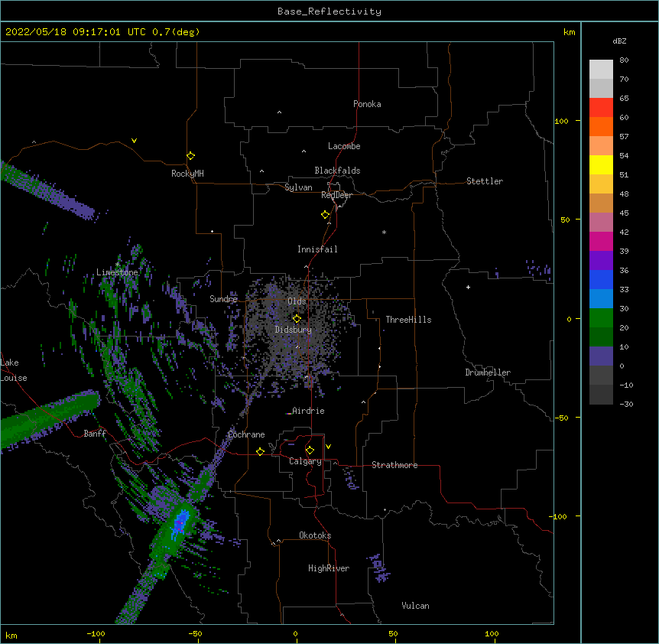Click the asterisk marker above Limestone label
This screenshot has height=644, width=659.
click(118, 264)
